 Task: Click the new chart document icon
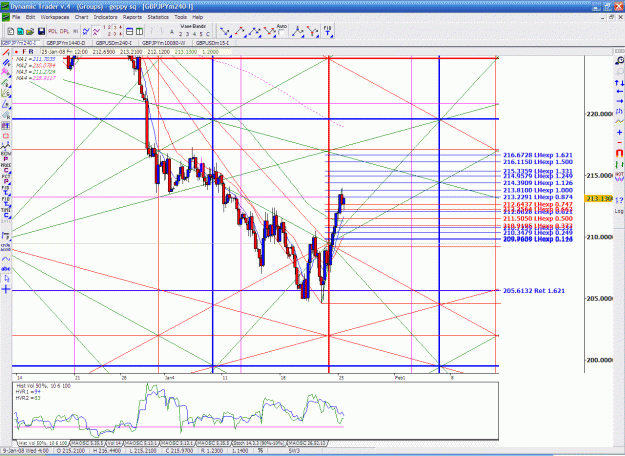point(11,31)
